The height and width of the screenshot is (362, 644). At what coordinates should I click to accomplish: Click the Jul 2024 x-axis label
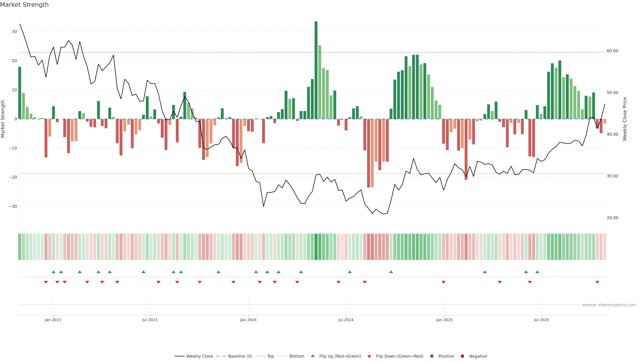[x=346, y=320]
